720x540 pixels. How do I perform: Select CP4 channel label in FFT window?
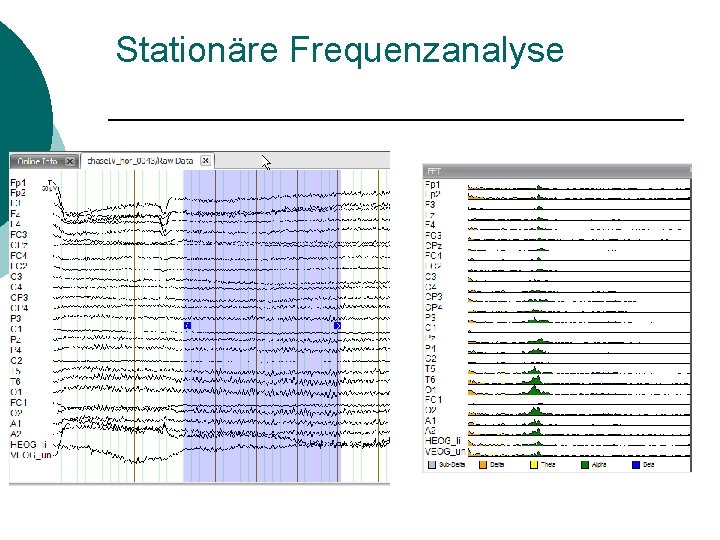tap(433, 307)
